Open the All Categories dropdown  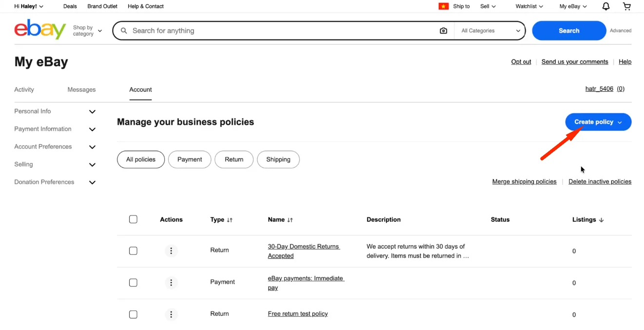coord(490,31)
